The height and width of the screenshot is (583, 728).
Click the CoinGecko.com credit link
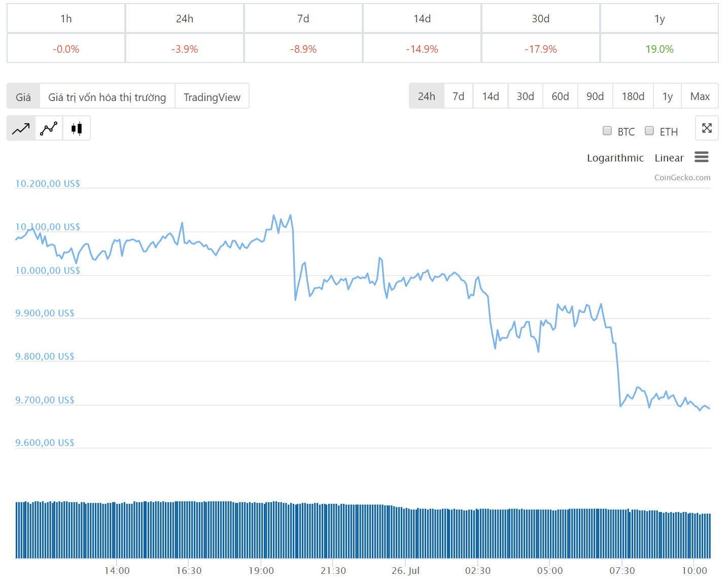(682, 178)
